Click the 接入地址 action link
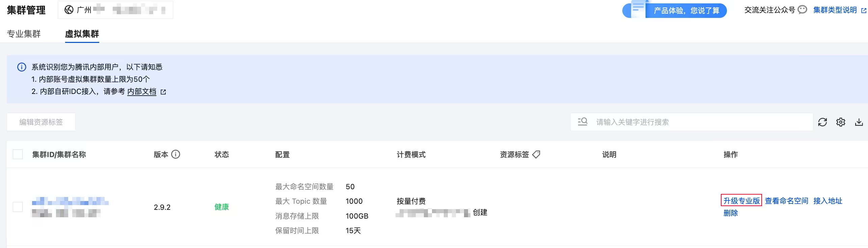868x248 pixels. pyautogui.click(x=828, y=201)
